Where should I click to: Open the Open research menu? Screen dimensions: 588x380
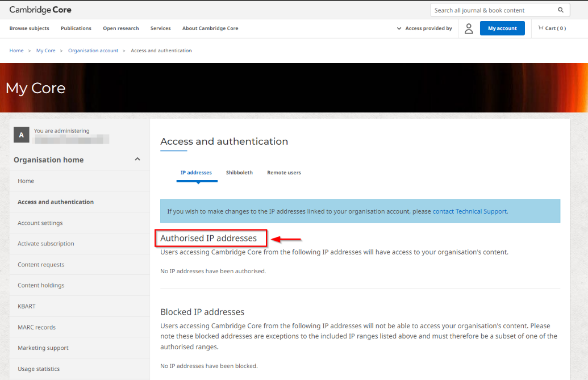(121, 28)
